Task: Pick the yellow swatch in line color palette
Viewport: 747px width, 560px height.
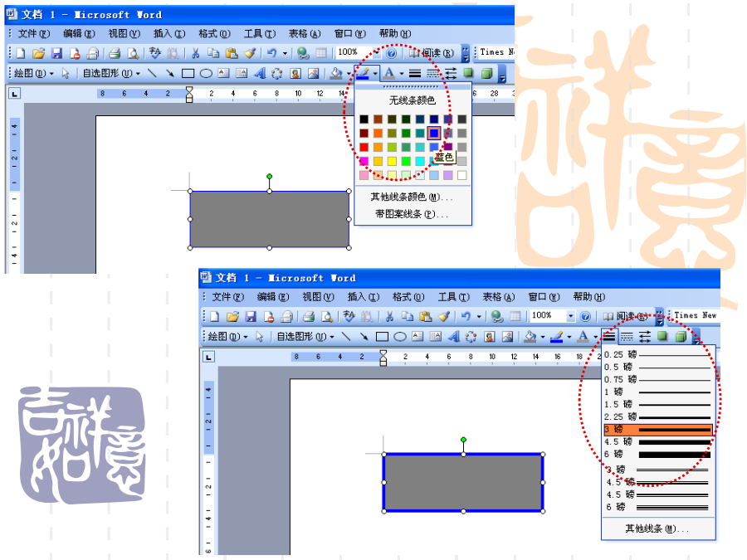Action: point(392,162)
